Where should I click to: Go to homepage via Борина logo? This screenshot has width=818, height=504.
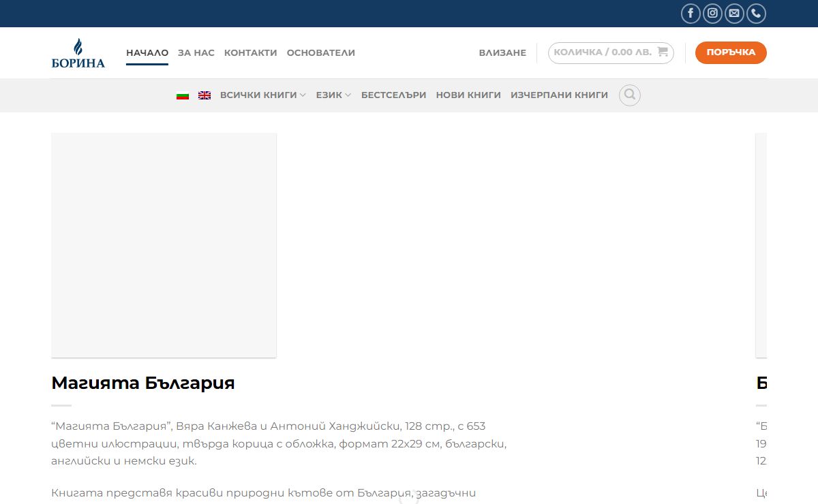78,53
